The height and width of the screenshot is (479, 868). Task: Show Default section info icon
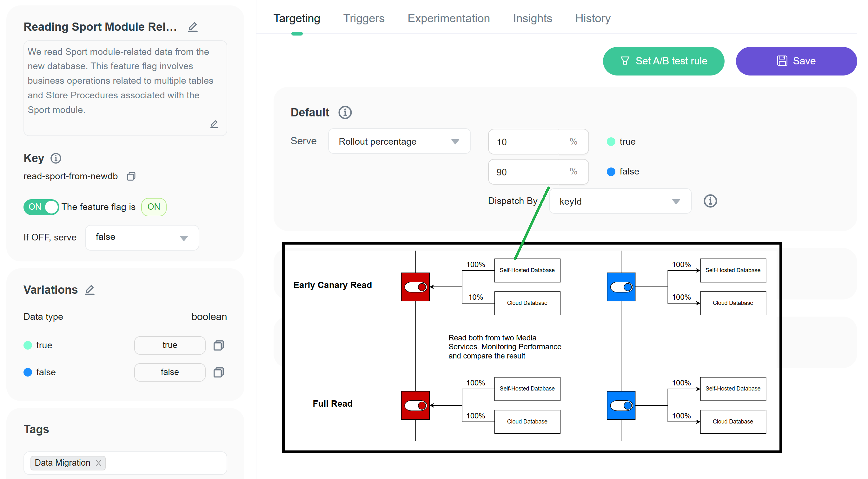click(345, 113)
